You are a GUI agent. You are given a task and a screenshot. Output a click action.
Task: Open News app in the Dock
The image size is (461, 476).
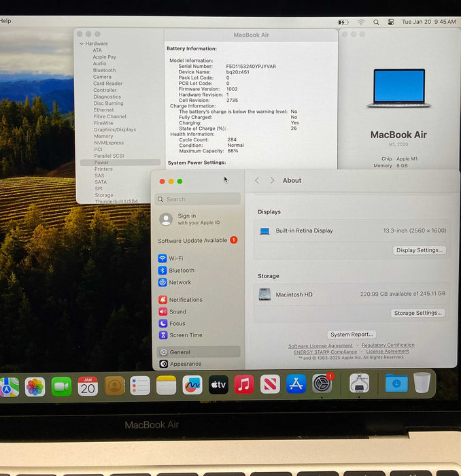[x=270, y=384]
